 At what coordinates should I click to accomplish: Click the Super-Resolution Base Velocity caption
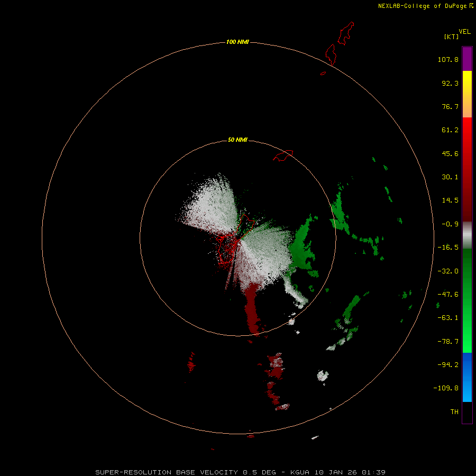point(240,472)
